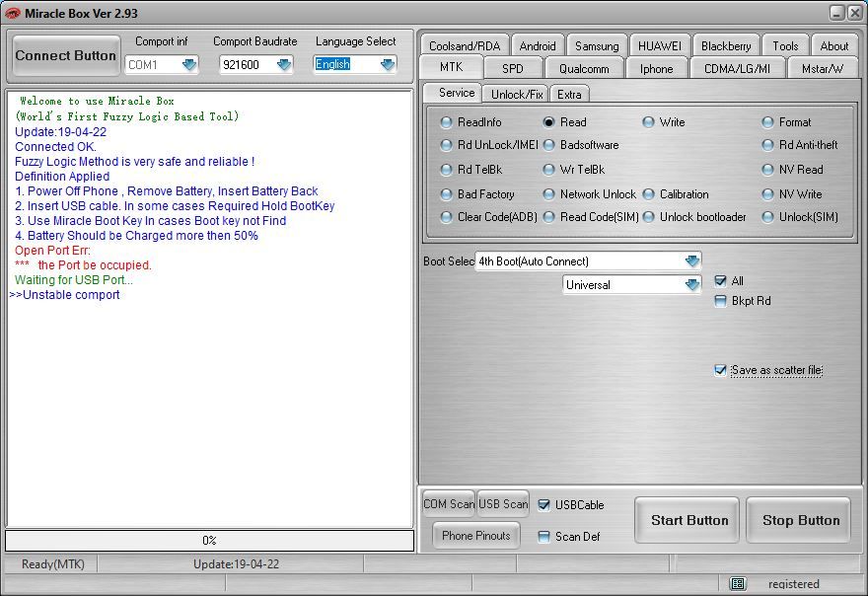Click the Stop Button
868x596 pixels.
click(x=798, y=520)
